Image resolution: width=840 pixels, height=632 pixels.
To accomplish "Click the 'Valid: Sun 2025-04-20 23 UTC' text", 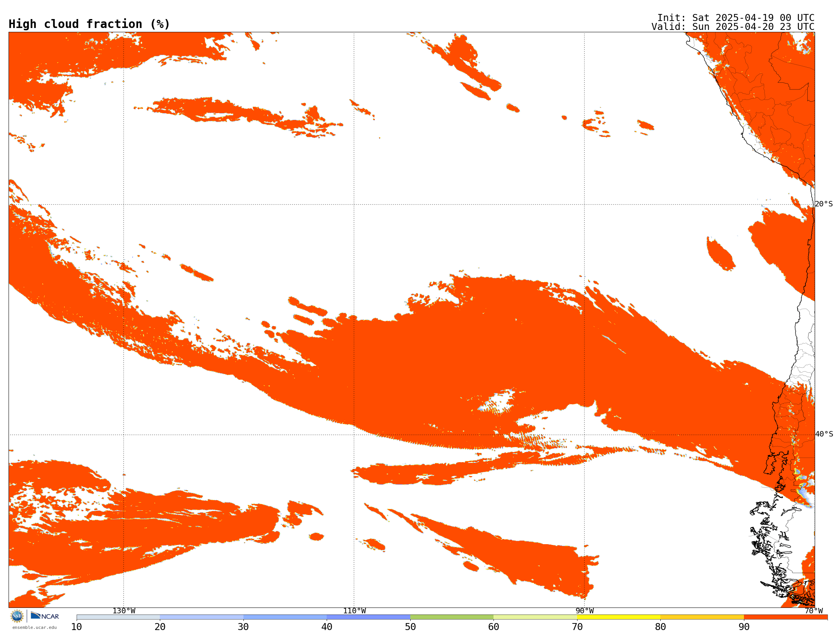I will (x=733, y=27).
